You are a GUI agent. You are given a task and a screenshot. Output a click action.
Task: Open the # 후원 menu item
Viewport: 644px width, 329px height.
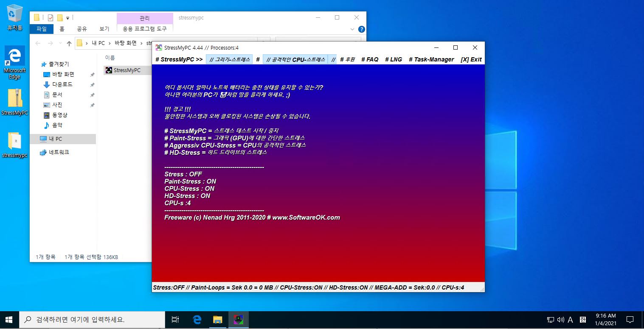pos(347,59)
